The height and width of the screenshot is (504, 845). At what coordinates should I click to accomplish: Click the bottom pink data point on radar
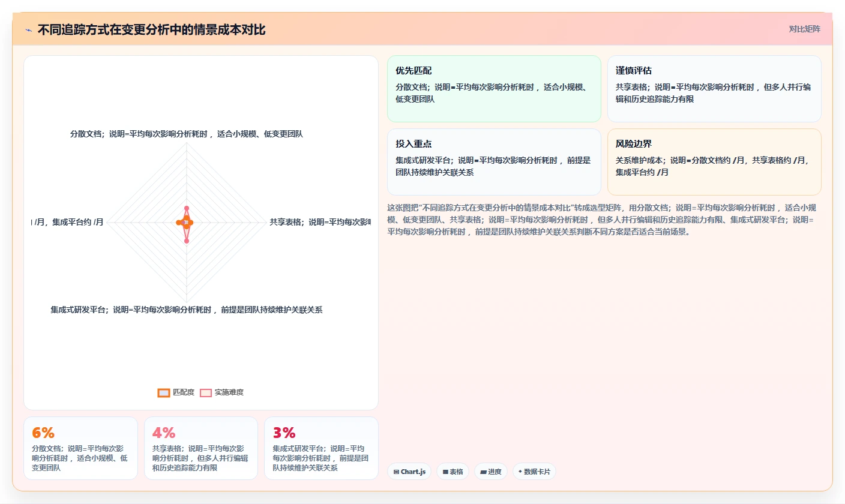coord(187,241)
